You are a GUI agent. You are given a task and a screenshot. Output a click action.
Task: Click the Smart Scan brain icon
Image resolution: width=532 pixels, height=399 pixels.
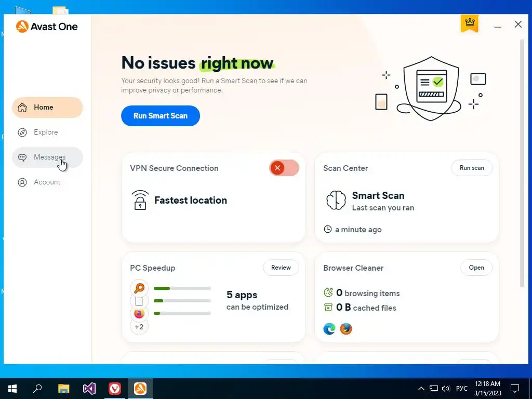click(336, 200)
